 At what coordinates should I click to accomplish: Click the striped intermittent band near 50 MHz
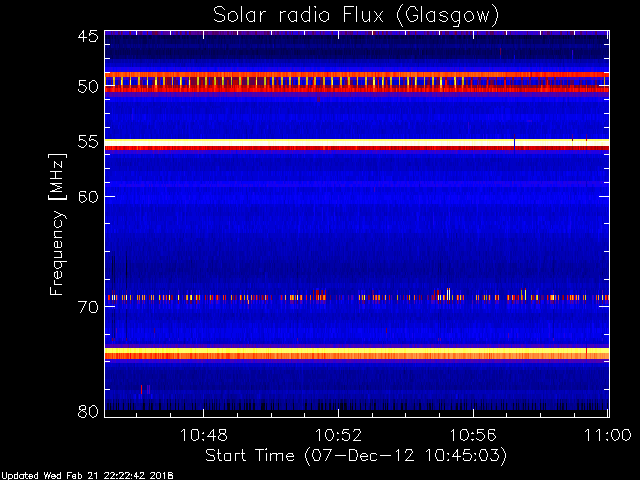[x=357, y=81]
